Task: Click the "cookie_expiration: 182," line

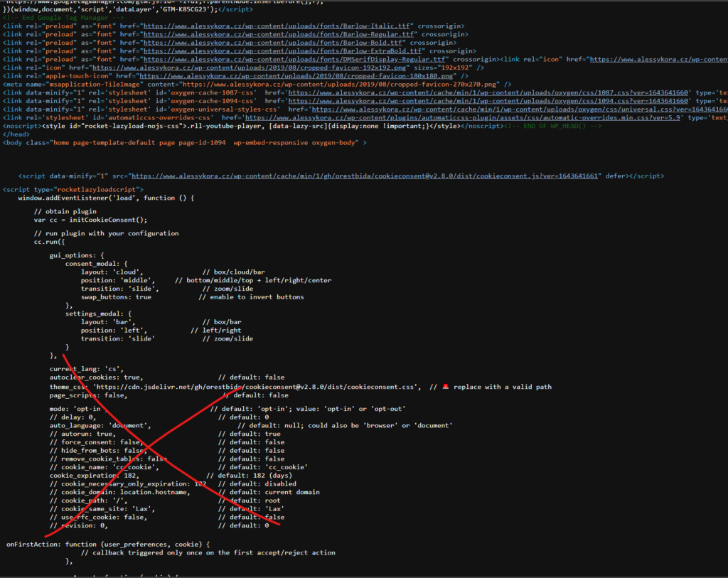Action: pyautogui.click(x=95, y=476)
